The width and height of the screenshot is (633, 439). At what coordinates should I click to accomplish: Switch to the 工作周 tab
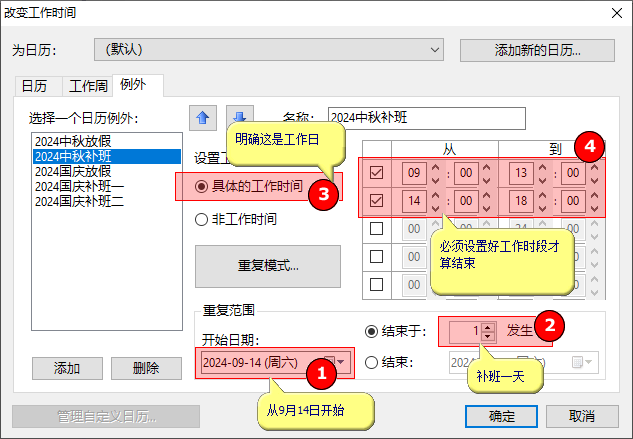coord(88,86)
